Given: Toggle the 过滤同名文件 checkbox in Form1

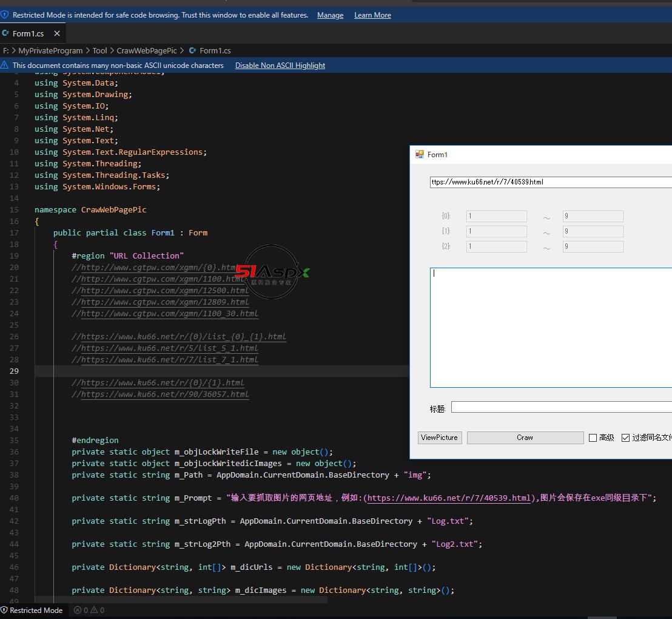Looking at the screenshot, I should 625,438.
